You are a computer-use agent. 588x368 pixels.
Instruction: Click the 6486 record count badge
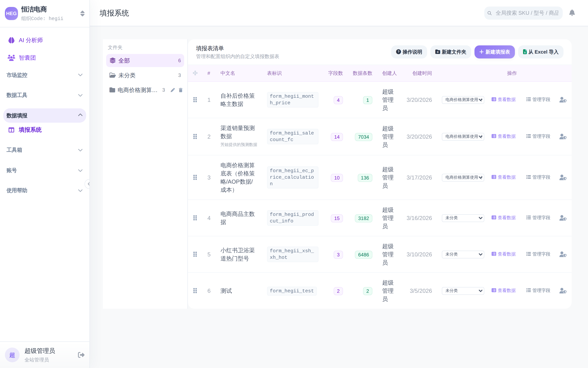[x=363, y=255]
